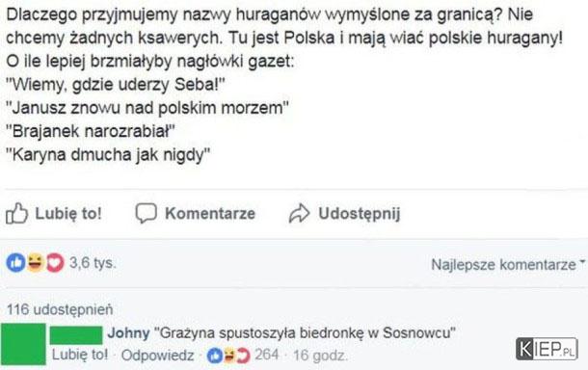Click Lubię to! under Johny's comment
The image size is (588, 370).
coord(80,355)
